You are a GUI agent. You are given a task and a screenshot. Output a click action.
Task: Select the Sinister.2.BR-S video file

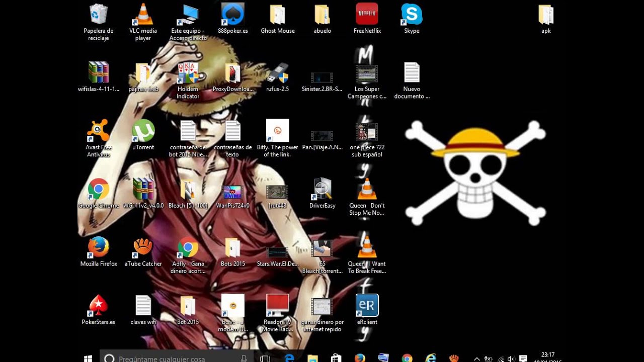322,81
